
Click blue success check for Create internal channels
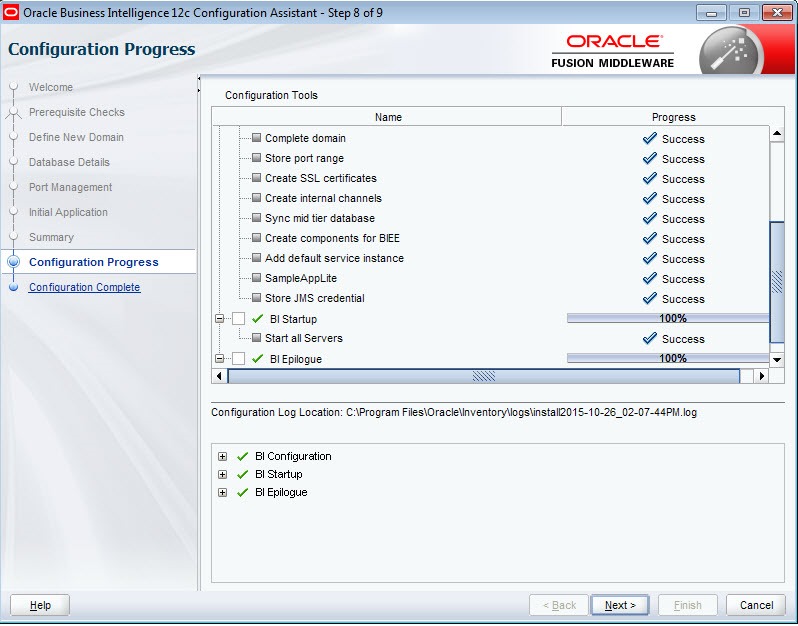coord(649,198)
